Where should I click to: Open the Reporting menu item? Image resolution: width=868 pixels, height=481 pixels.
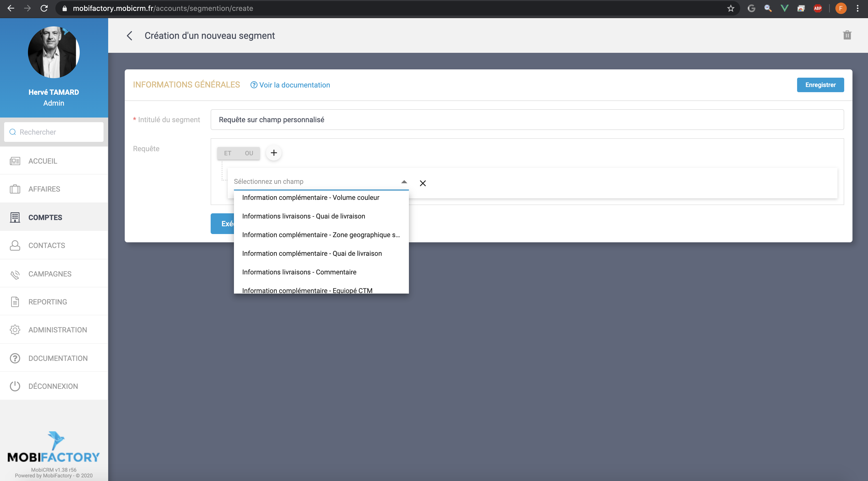point(48,302)
